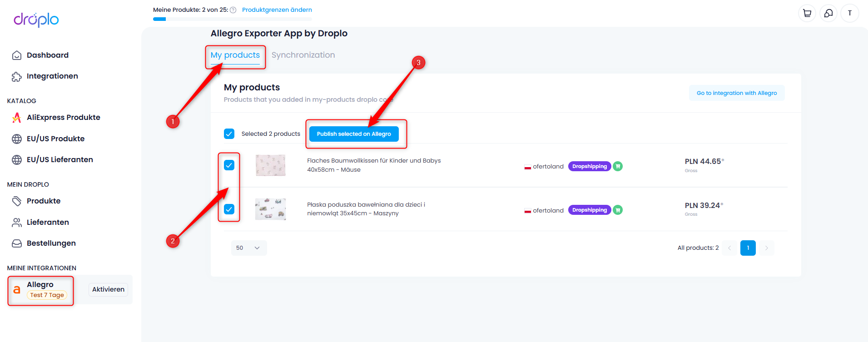Click the globe icon next to EU/US Produkte
The image size is (868, 342).
coord(17,139)
